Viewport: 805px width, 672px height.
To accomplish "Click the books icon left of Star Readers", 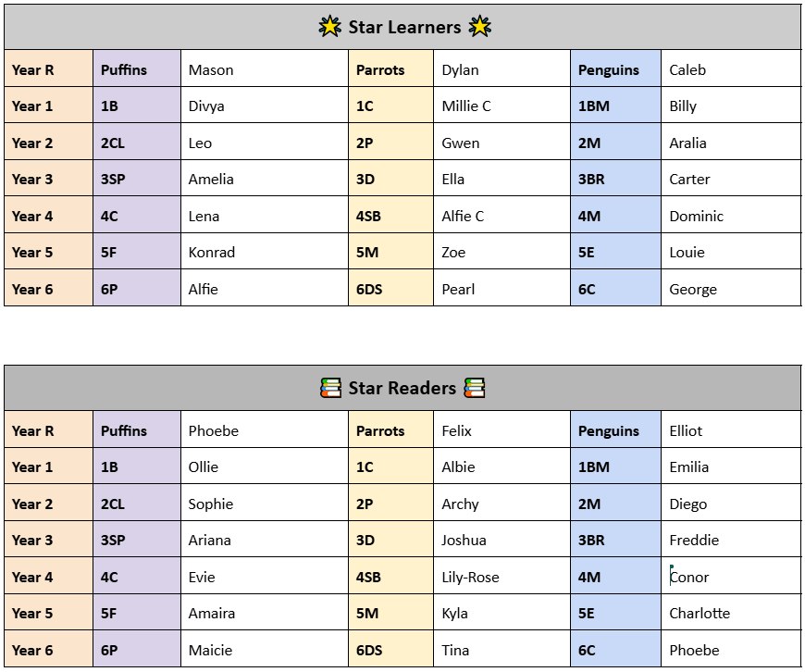I will point(330,388).
